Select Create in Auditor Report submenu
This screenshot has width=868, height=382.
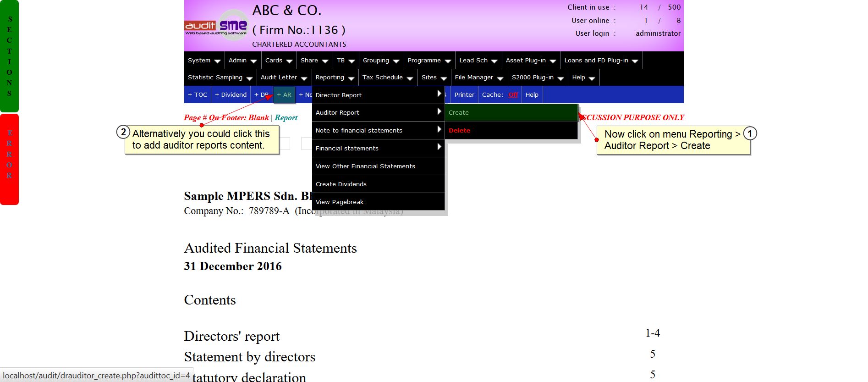pos(511,113)
